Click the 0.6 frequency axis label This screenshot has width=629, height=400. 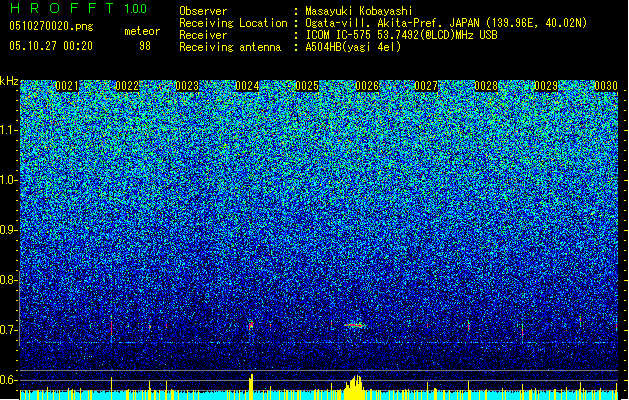pyautogui.click(x=8, y=380)
